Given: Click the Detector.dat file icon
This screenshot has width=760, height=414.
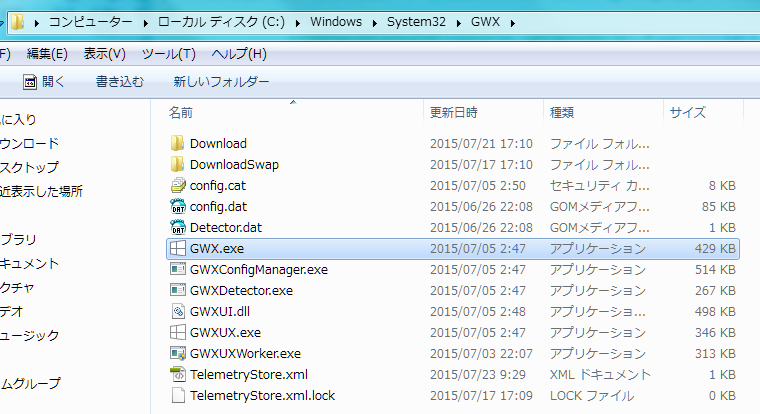Looking at the screenshot, I should tap(178, 227).
